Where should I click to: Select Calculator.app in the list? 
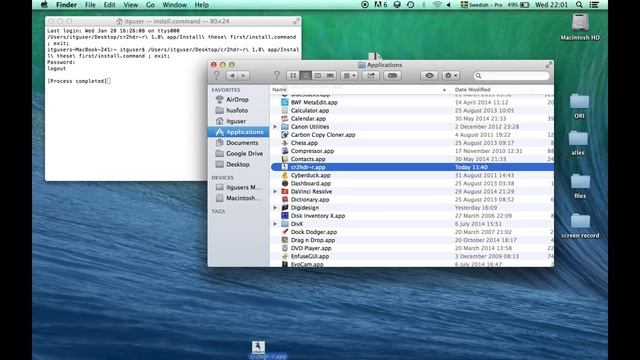[412, 111]
